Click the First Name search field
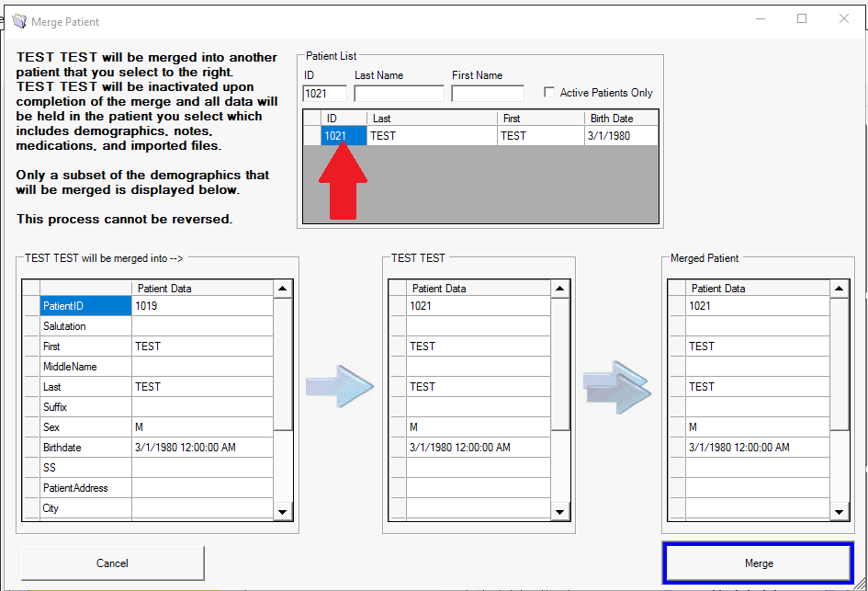868x591 pixels. (487, 93)
